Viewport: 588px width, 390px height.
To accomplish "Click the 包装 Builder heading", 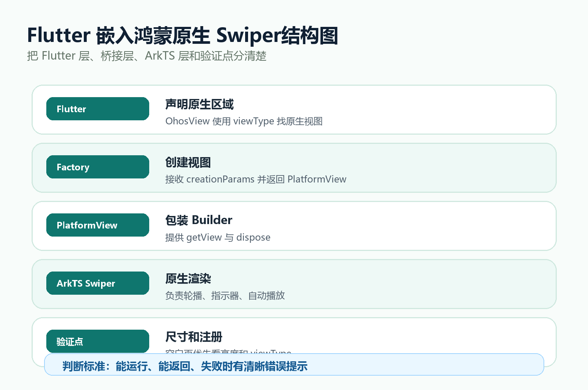I will [199, 220].
